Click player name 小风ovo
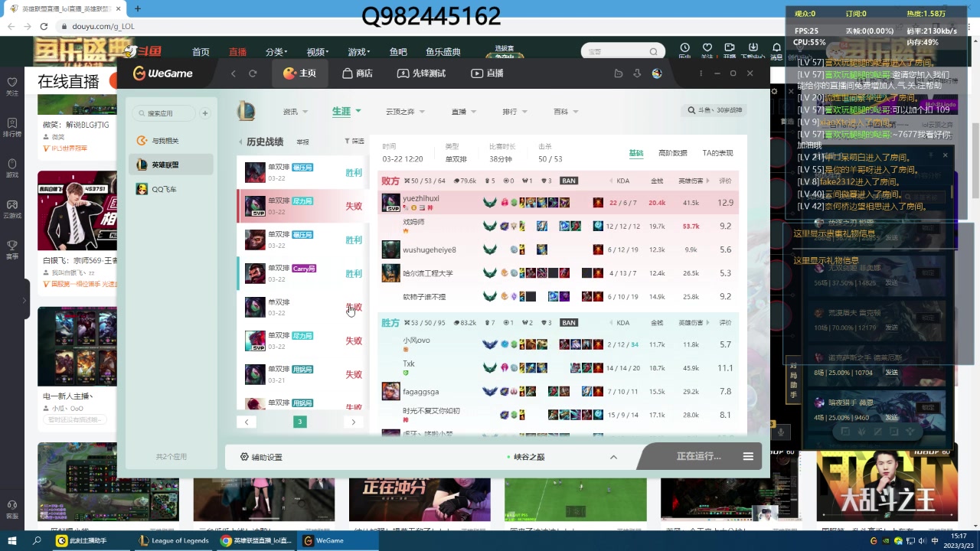This screenshot has height=551, width=980. click(416, 341)
